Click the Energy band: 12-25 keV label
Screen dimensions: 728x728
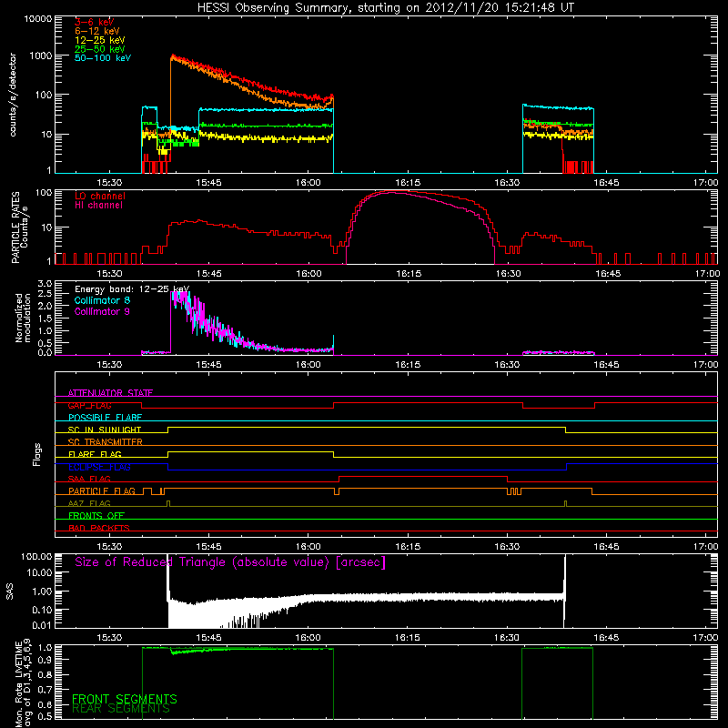(x=132, y=289)
